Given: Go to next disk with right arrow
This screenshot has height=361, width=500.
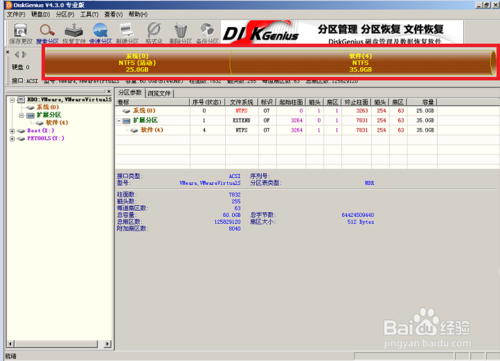Looking at the screenshot, I should pos(24,54).
